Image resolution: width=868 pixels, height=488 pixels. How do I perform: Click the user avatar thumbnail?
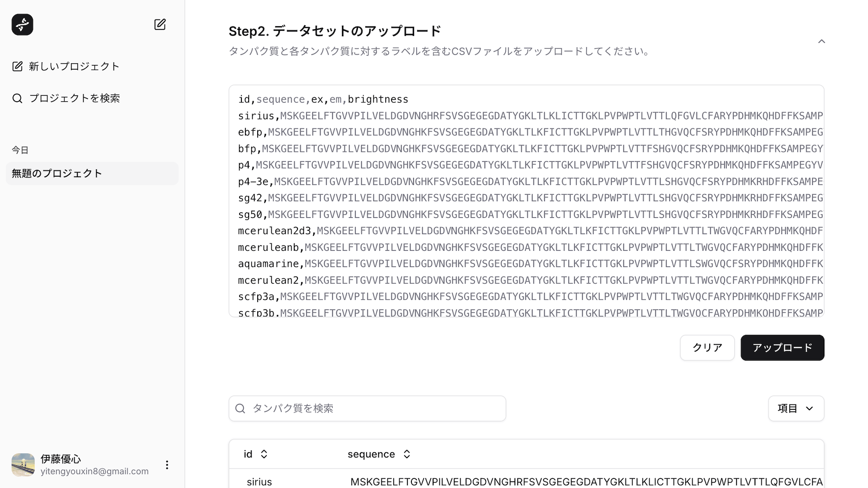point(23,465)
